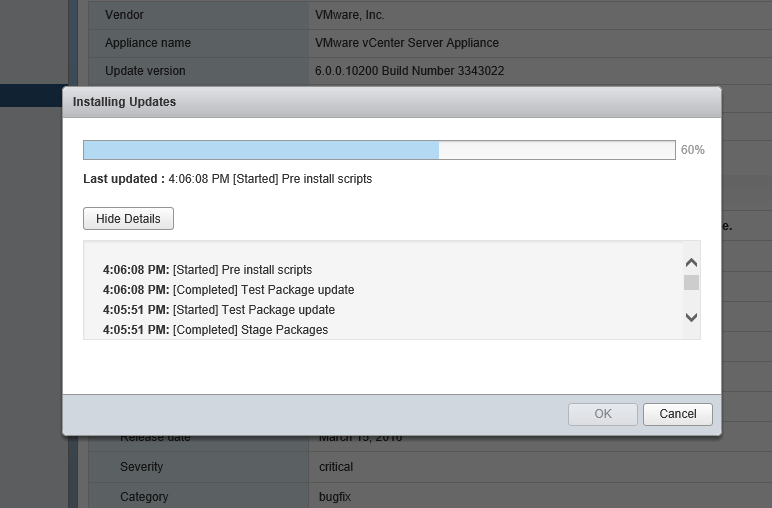Click the scroll down arrow in details log
772x508 pixels.
click(691, 318)
